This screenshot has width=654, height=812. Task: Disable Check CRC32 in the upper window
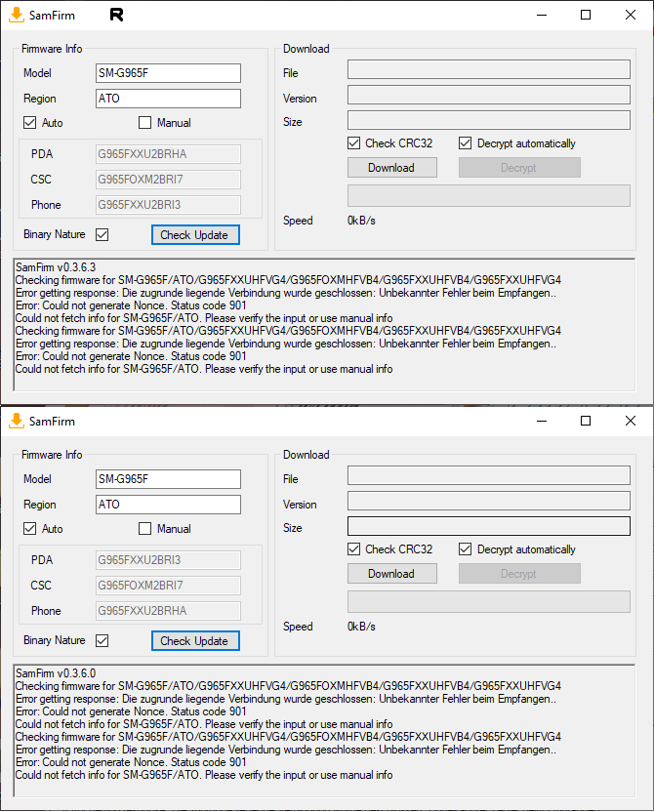(354, 143)
